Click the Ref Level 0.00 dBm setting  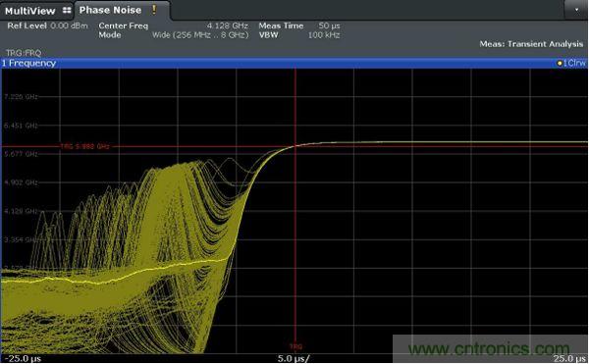[x=47, y=26]
